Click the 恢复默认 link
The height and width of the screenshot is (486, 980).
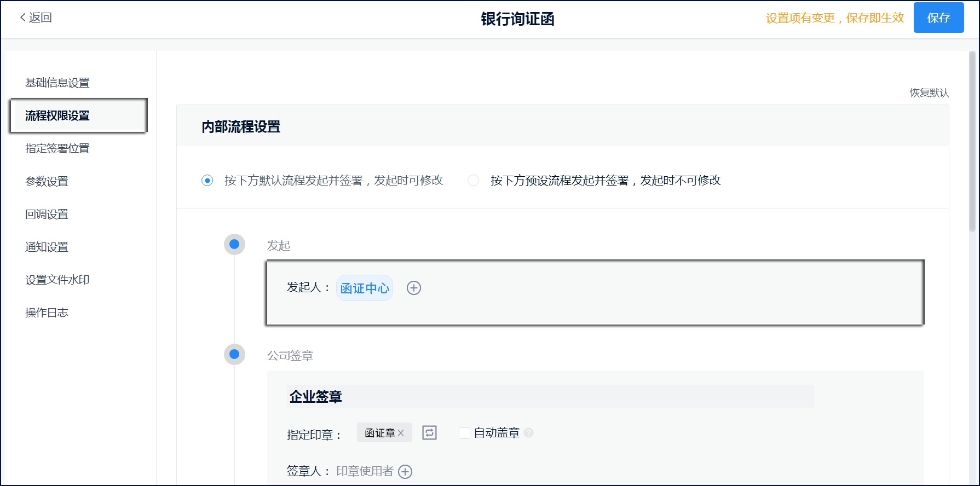929,93
